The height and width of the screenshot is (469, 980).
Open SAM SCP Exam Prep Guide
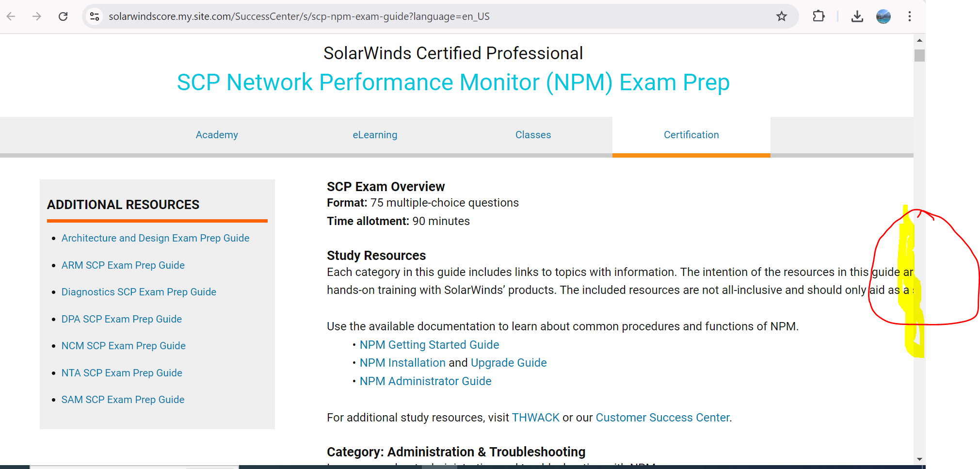[x=123, y=400]
